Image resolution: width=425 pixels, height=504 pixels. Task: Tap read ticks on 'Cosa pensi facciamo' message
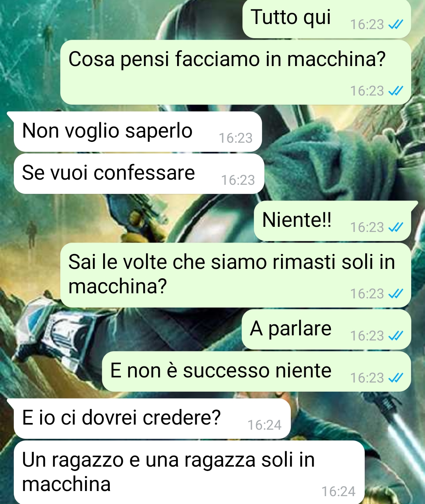click(395, 91)
